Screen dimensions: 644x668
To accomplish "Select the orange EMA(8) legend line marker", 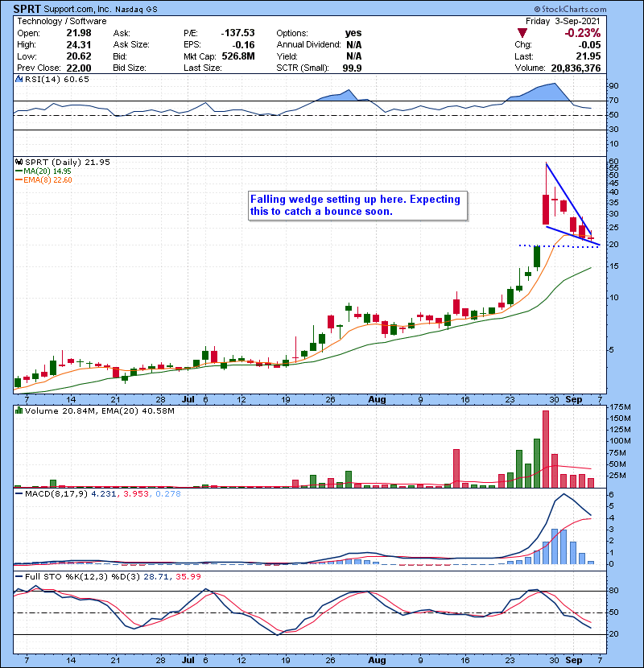I will click(x=19, y=179).
